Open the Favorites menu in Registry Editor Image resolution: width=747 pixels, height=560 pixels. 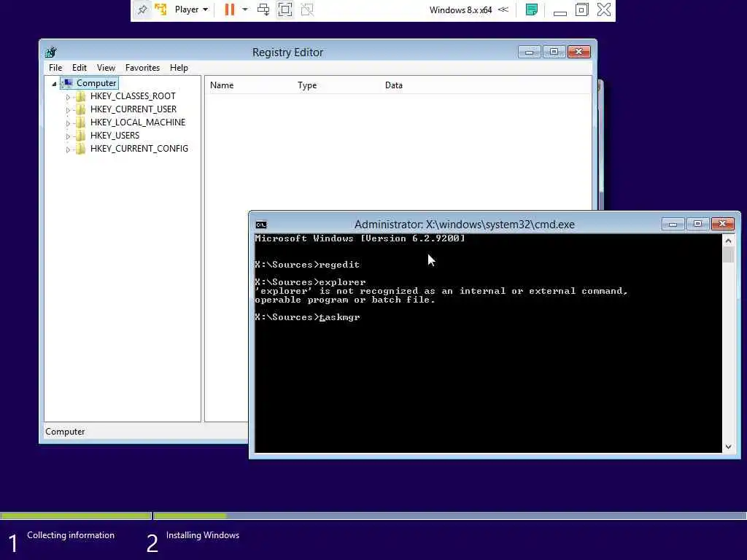(x=142, y=68)
